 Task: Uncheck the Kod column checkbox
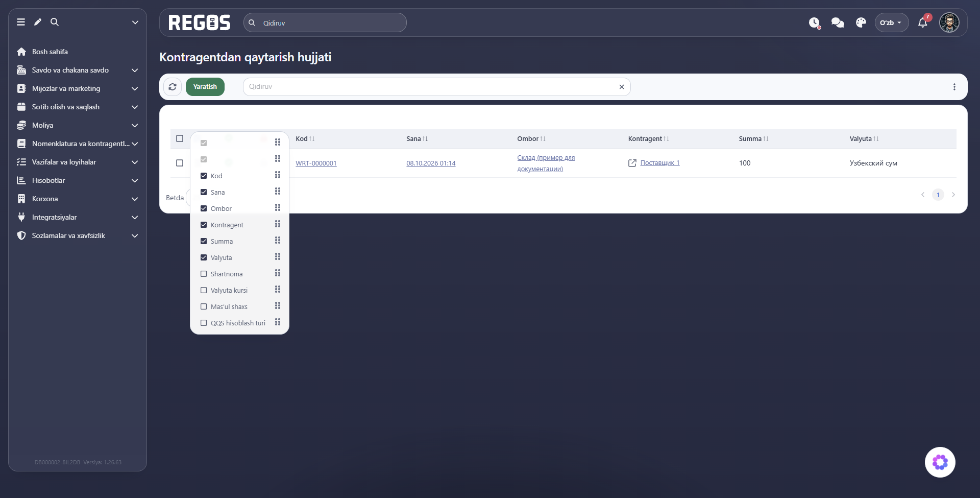pos(204,176)
